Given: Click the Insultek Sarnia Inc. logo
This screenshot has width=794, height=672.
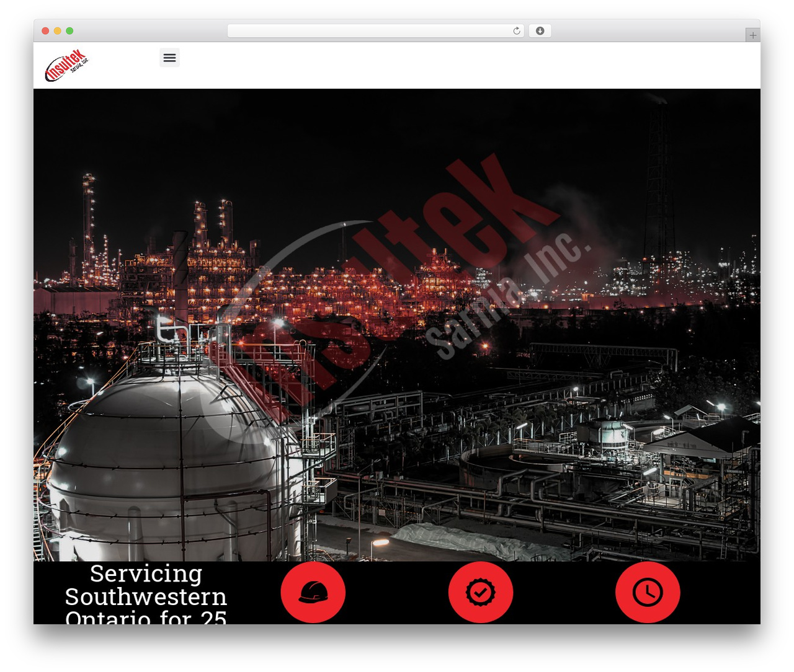Looking at the screenshot, I should 67,66.
